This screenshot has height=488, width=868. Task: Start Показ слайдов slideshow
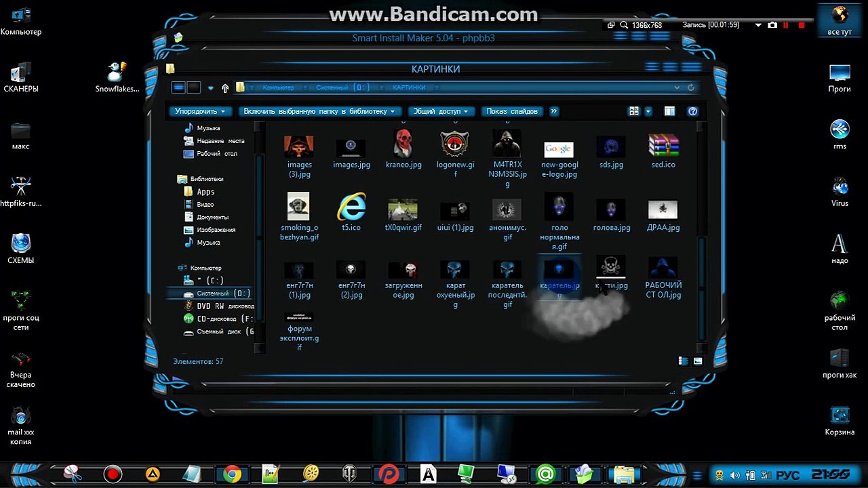click(512, 111)
